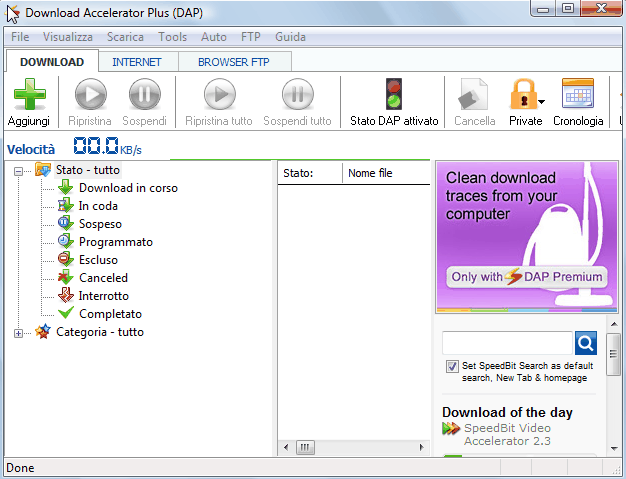Image resolution: width=626 pixels, height=479 pixels.
Task: Click the Completato label
Action: pos(110,314)
